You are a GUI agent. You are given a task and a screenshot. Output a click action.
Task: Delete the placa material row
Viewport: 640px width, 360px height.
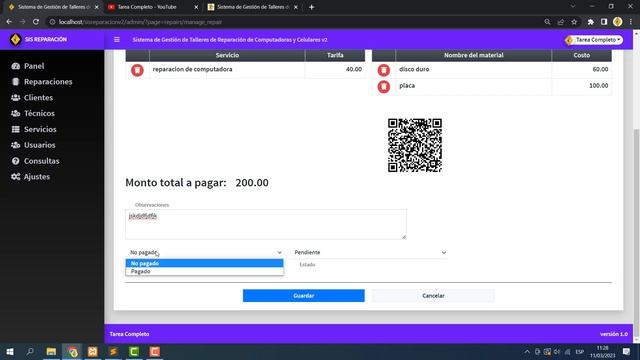384,87
